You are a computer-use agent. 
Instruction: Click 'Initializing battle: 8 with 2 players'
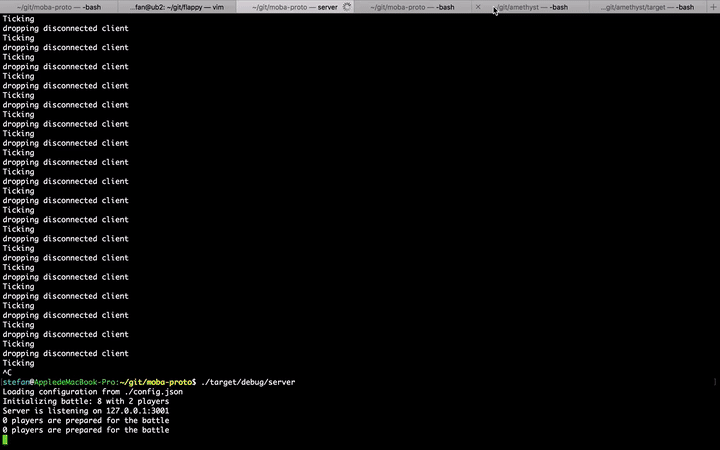(86, 401)
